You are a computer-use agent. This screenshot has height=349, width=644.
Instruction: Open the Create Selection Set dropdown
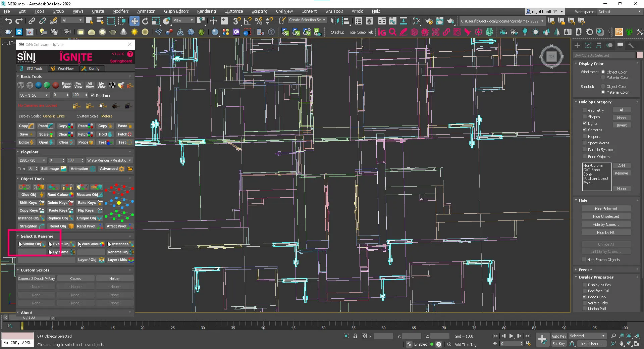(307, 20)
